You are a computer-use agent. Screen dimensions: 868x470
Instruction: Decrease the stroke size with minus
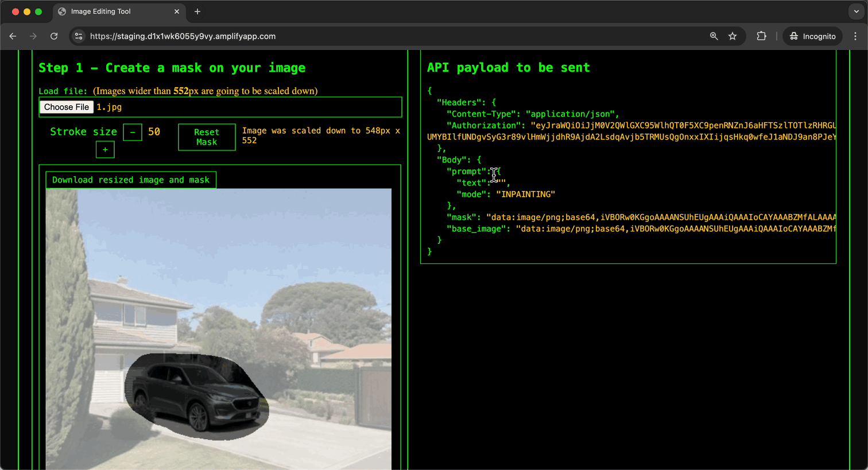[133, 132]
